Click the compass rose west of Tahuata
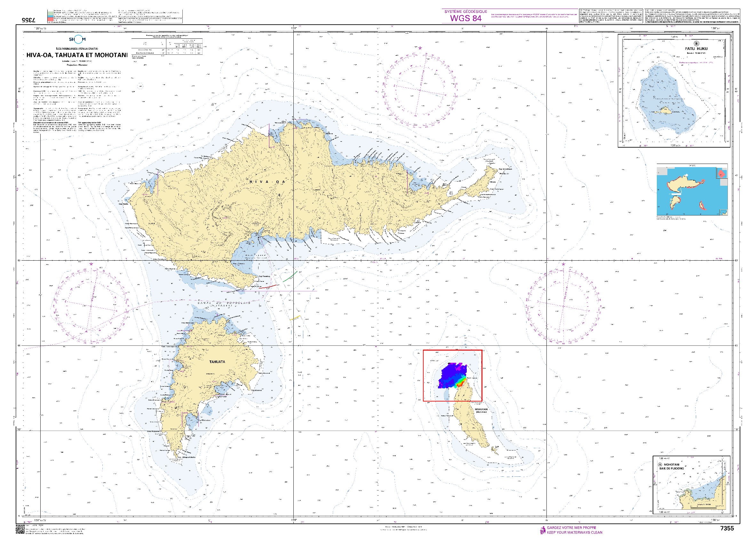Image resolution: width=756 pixels, height=543 pixels. coord(91,305)
